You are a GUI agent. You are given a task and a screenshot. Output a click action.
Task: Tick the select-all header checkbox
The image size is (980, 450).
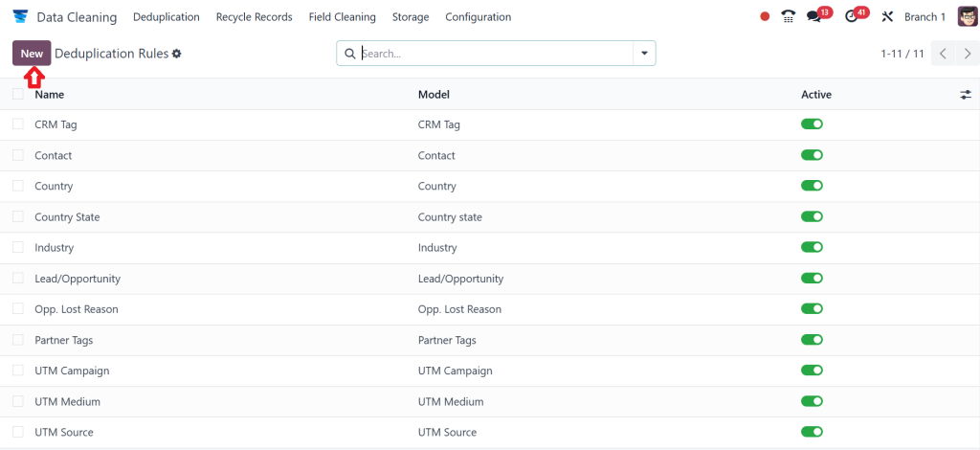coord(18,95)
